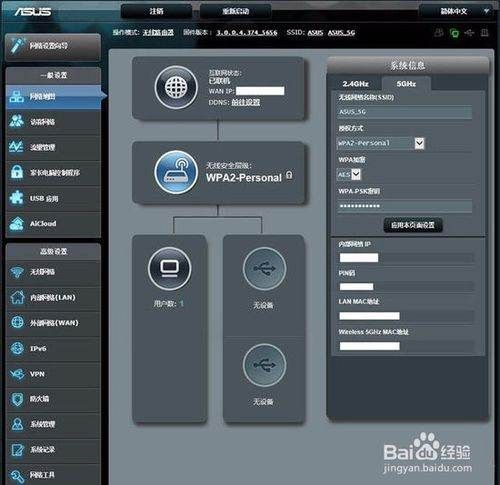Click the 重新启动 reboot button

point(236,11)
